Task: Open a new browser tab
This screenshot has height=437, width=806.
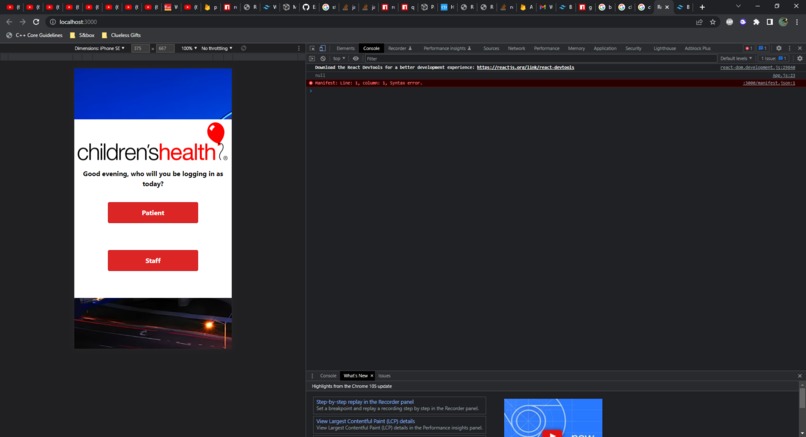Action: (x=702, y=7)
